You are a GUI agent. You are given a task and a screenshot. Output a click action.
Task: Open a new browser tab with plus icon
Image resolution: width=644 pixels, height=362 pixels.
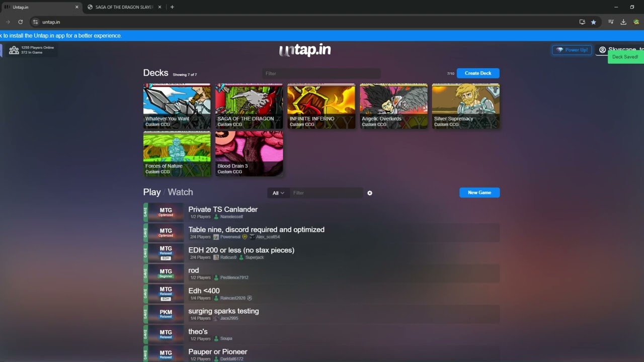click(172, 7)
